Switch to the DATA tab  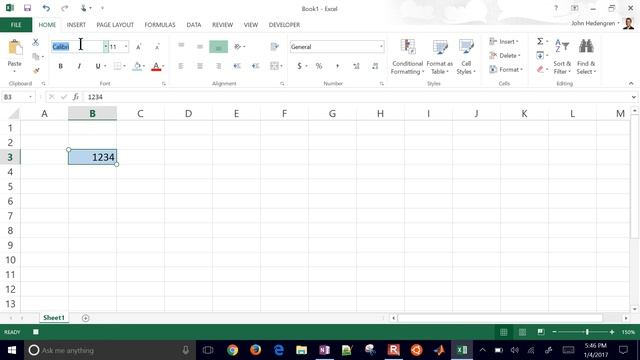click(x=193, y=25)
